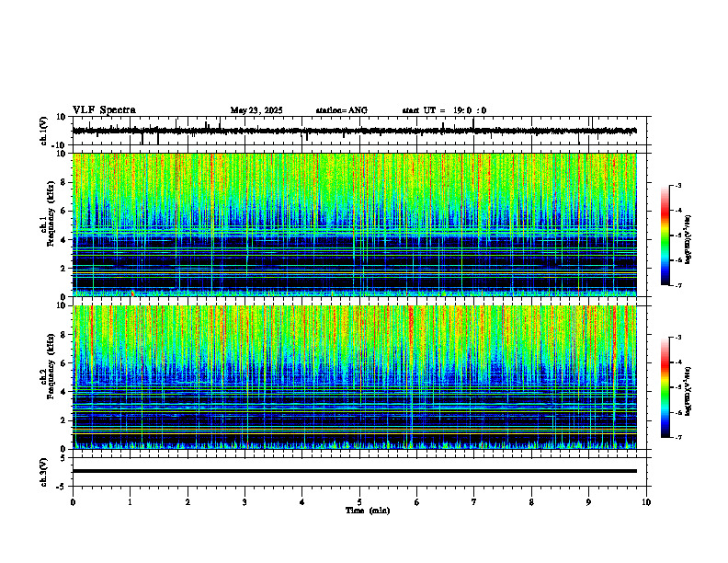This screenshot has height=563, width=728.
Task: Click the "Time (min)" x-axis label
Action: [x=368, y=511]
